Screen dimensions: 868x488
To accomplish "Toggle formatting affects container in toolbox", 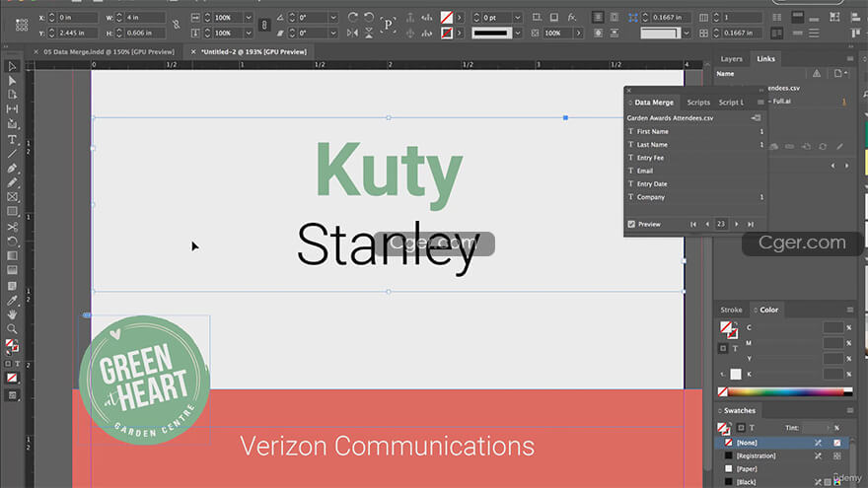I will pos(8,364).
